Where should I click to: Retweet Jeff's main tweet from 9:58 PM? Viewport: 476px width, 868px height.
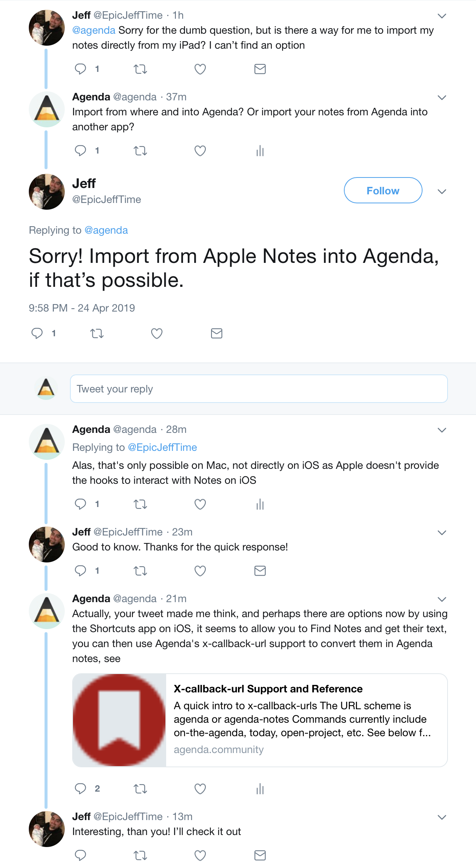pyautogui.click(x=97, y=333)
